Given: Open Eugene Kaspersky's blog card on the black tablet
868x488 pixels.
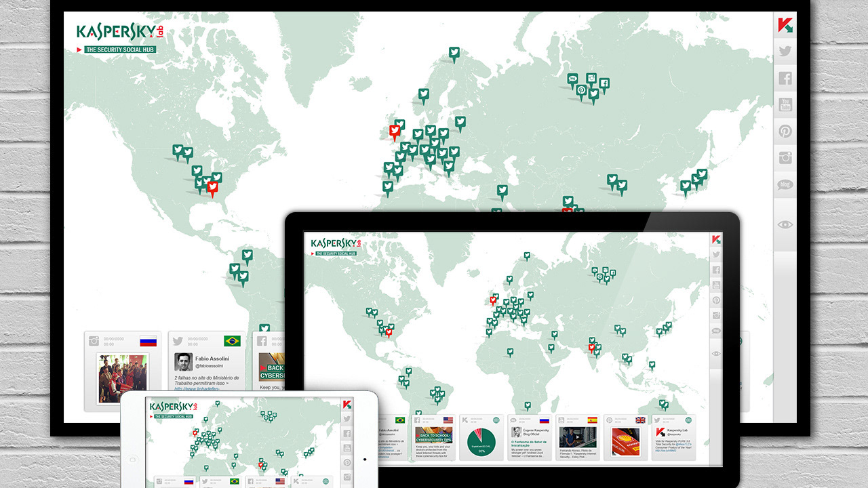Looking at the screenshot, I should 530,438.
